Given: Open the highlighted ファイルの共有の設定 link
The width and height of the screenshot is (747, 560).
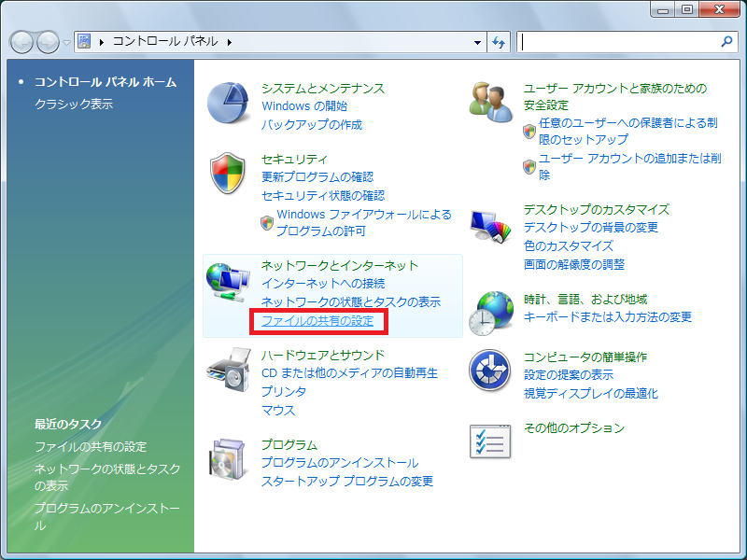Looking at the screenshot, I should [x=317, y=321].
